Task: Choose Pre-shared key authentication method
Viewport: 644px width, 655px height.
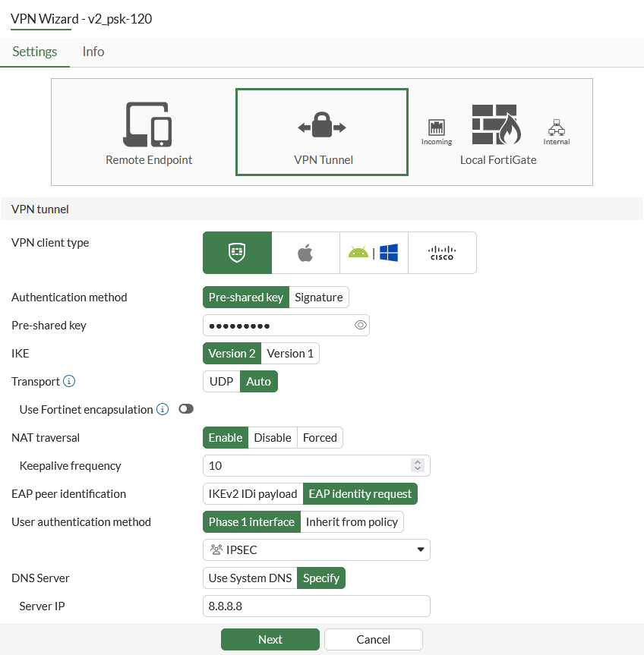Action: [246, 297]
